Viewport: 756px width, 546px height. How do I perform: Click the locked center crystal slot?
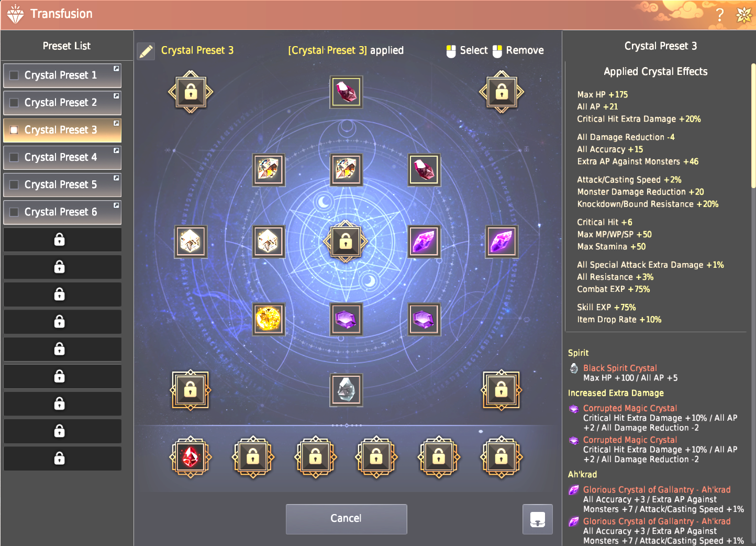tap(346, 242)
